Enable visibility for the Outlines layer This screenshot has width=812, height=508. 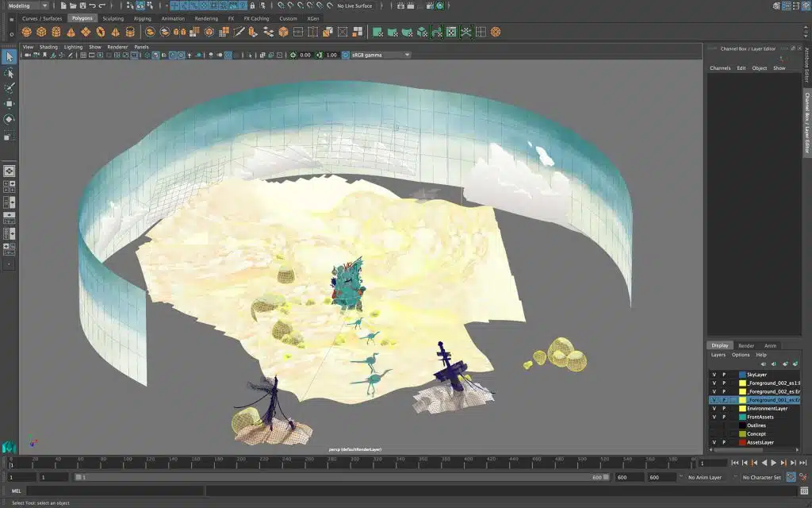tap(714, 425)
